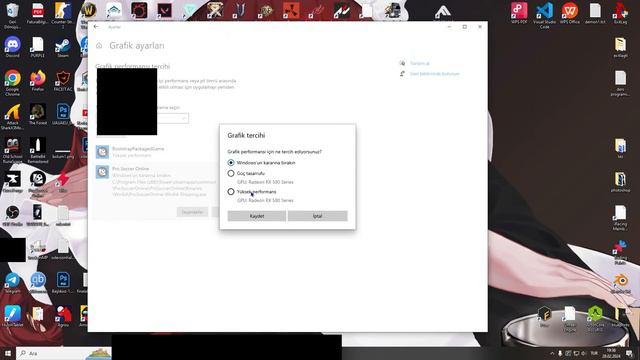This screenshot has height=360, width=640.
Task: Click the Seçenekler button under Pro Soccer Online
Action: 192,212
